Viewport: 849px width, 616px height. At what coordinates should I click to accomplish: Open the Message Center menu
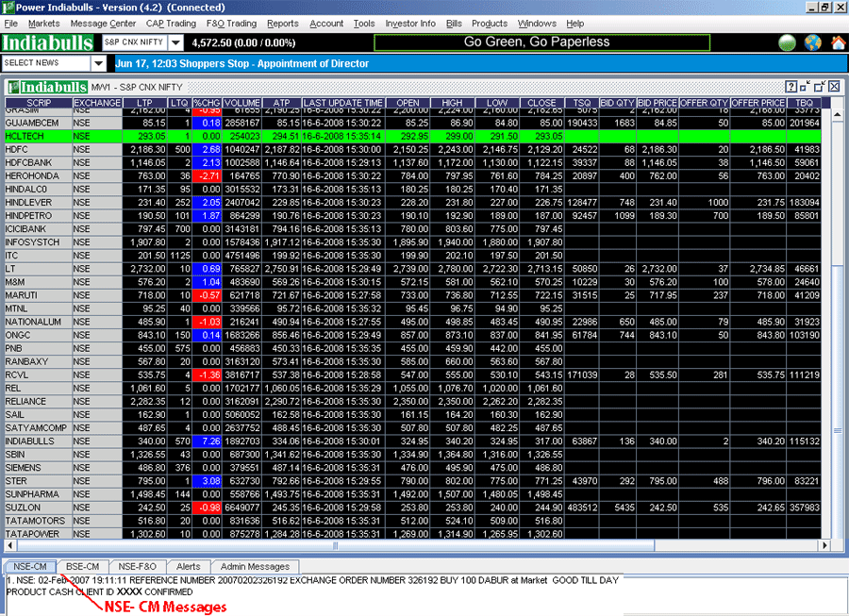(103, 24)
